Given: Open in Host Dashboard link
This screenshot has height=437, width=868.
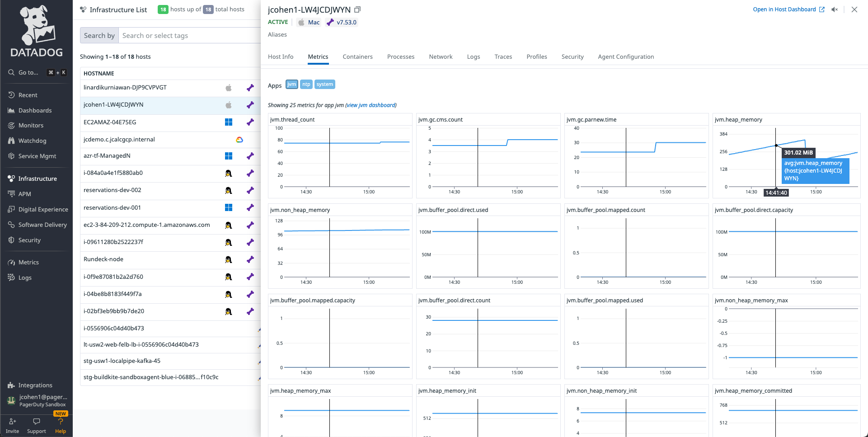Looking at the screenshot, I should pos(788,9).
